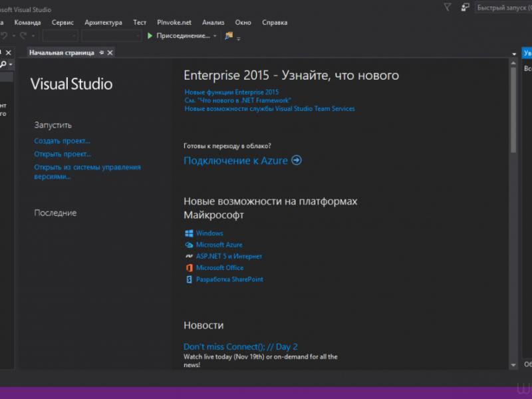Open the Don't miss Connect(); // Day 2 news

click(x=241, y=346)
